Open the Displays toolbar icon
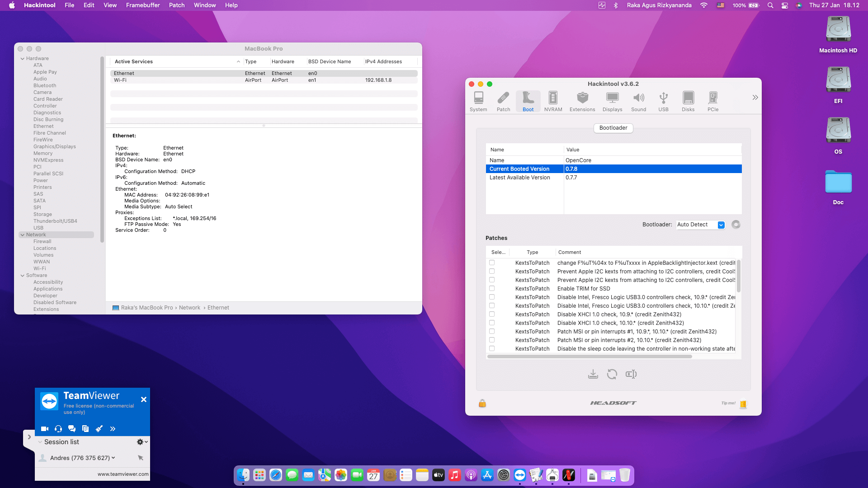 coord(612,101)
